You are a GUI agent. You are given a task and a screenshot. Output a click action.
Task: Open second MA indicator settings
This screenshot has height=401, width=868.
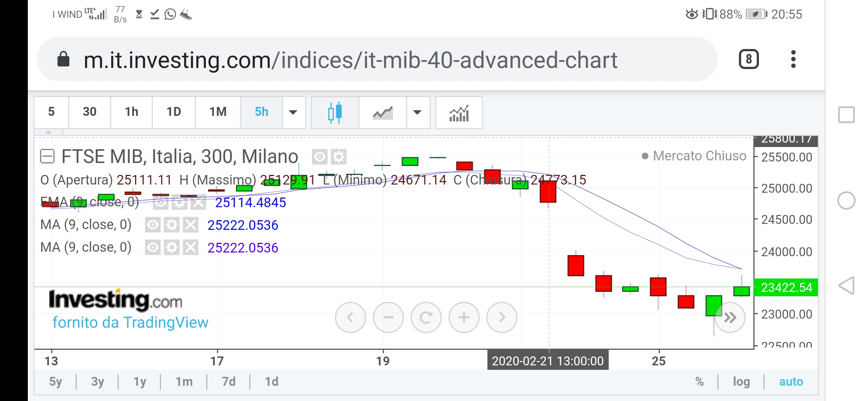click(x=172, y=248)
